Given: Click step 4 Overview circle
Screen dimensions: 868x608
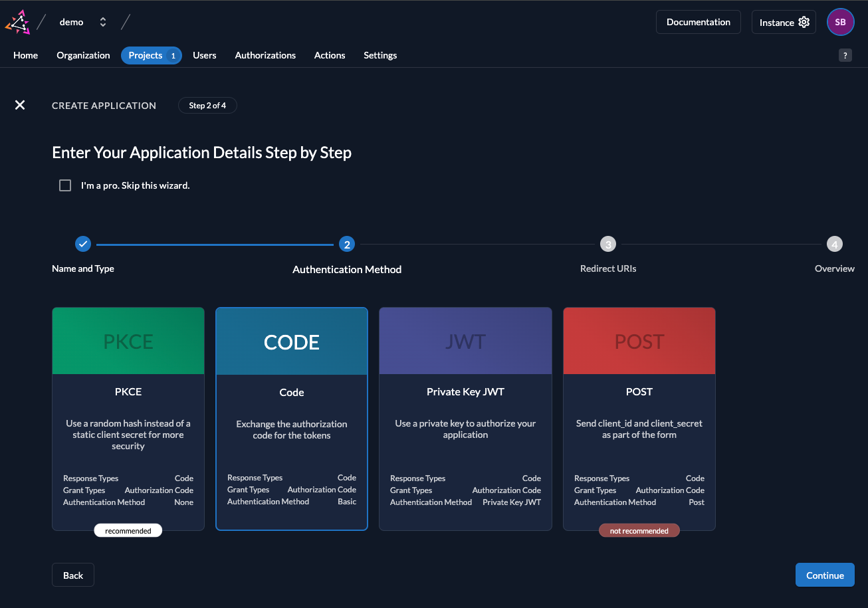Looking at the screenshot, I should pyautogui.click(x=835, y=244).
